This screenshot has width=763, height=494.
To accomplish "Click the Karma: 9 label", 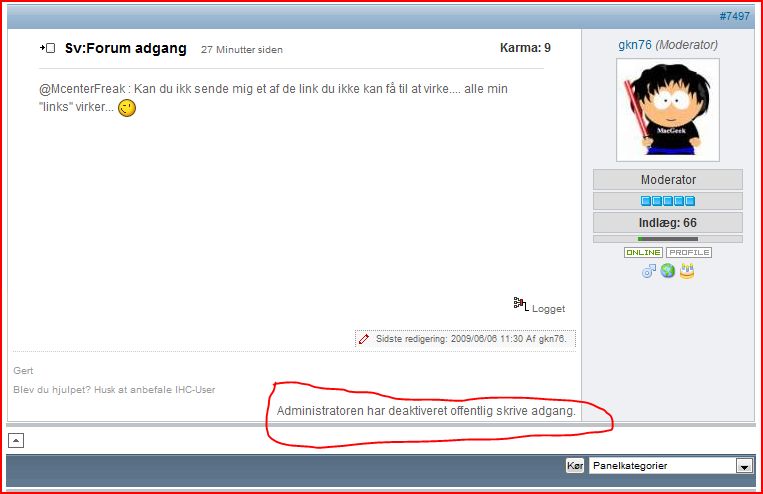I will coord(524,48).
